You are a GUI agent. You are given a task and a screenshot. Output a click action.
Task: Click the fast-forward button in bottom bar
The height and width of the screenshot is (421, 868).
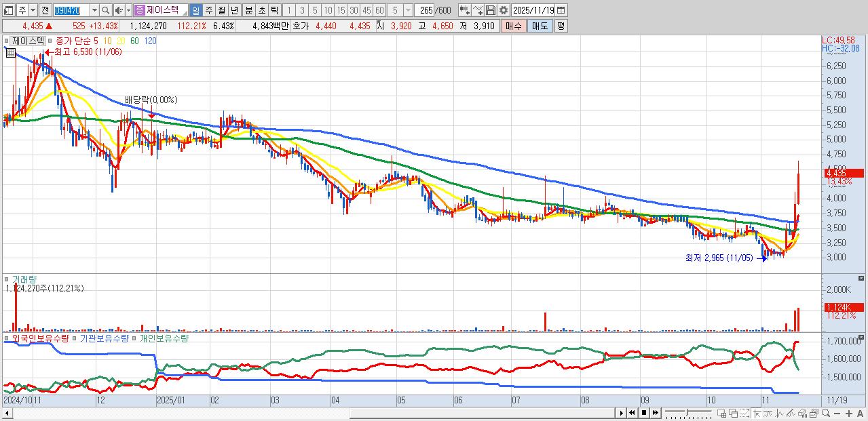656,412
